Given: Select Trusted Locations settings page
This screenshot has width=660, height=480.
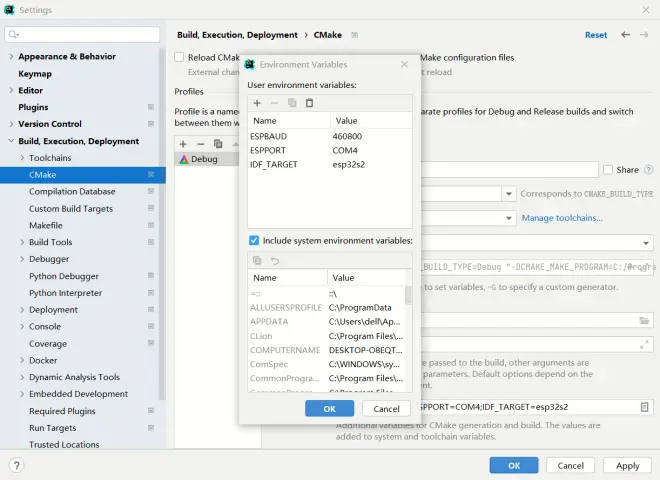Looking at the screenshot, I should (64, 444).
